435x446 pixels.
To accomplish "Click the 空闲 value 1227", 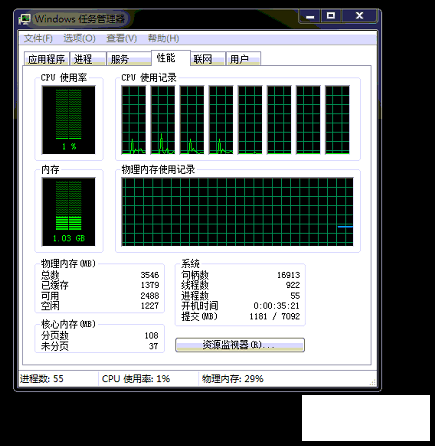I will click(150, 306).
